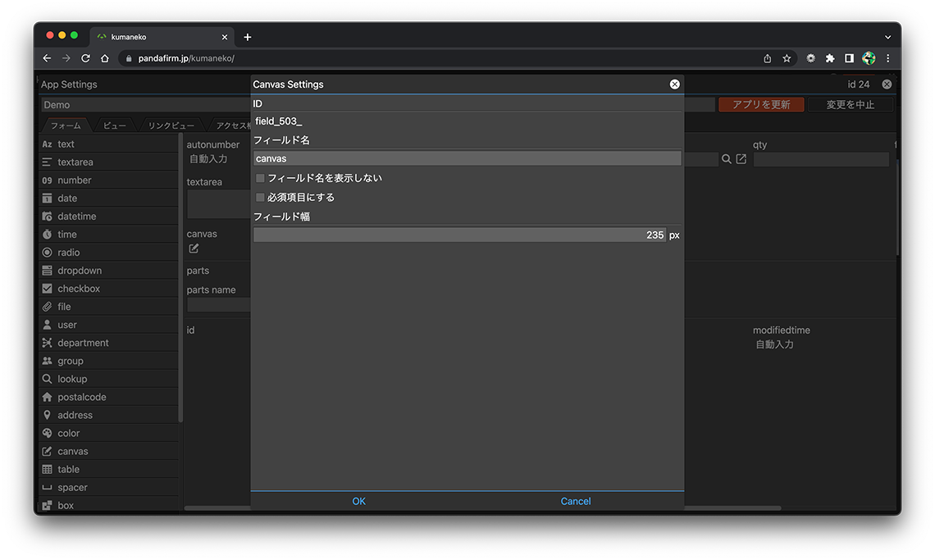
Task: Toggle 必須項目にする checkbox
Action: click(260, 198)
